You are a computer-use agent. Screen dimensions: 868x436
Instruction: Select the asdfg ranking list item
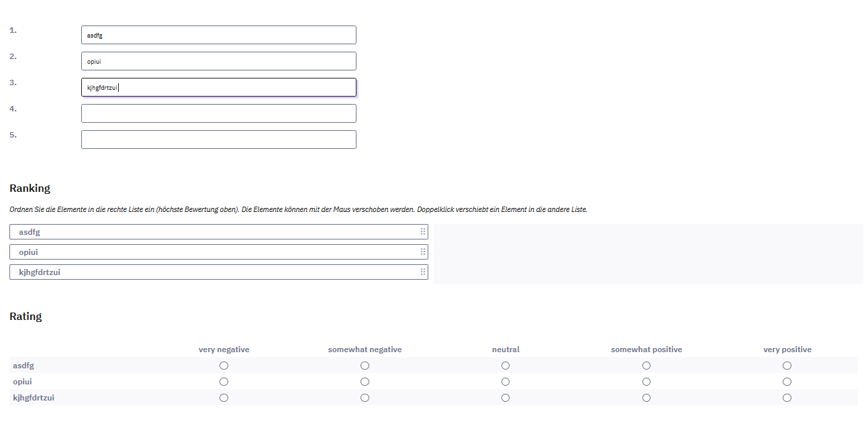[x=219, y=231]
